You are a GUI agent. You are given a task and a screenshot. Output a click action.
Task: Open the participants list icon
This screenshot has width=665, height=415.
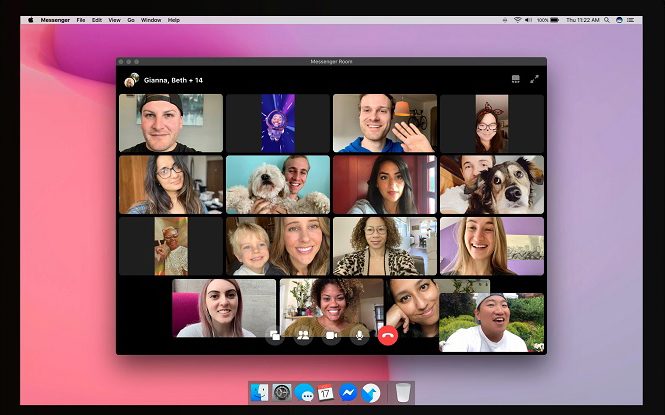[x=303, y=336]
